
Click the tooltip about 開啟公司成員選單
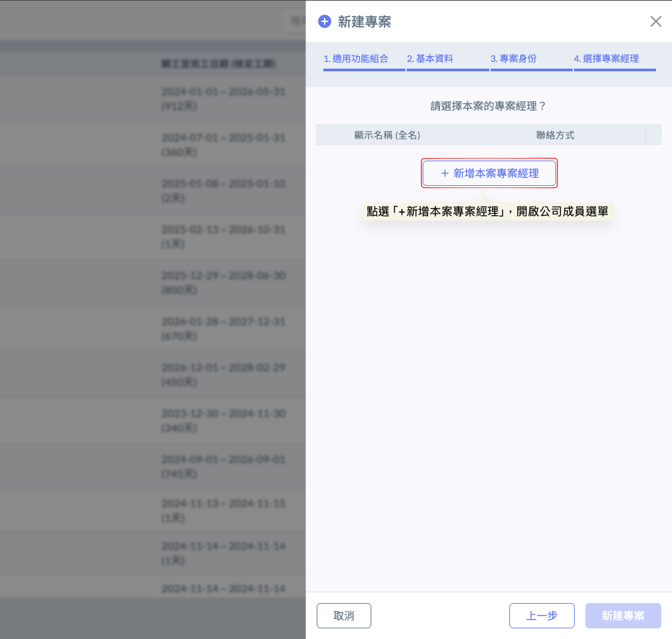tap(487, 212)
